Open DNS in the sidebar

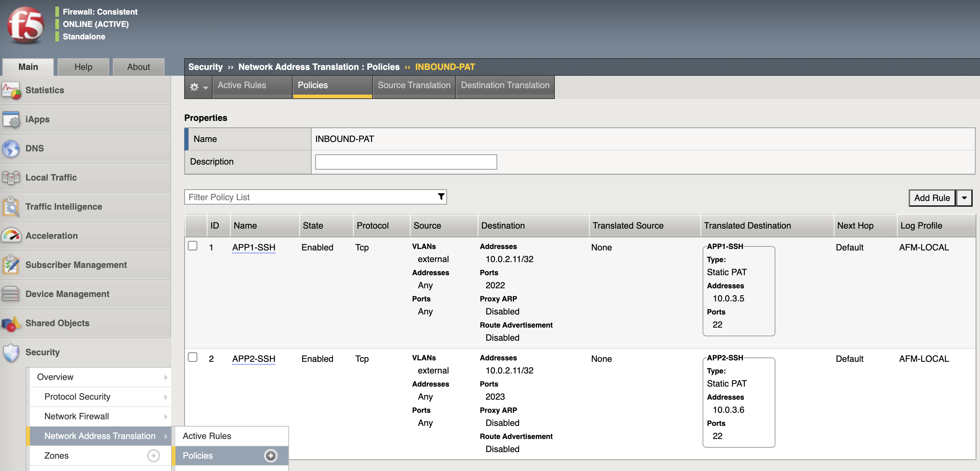click(85, 149)
